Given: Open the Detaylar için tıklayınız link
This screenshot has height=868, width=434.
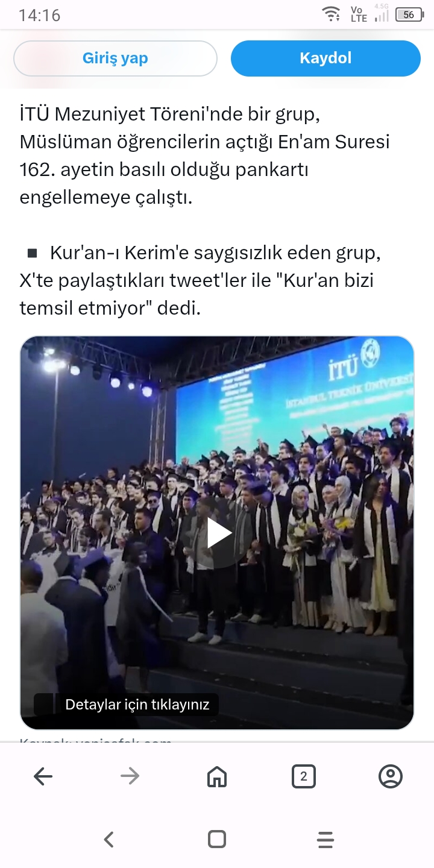Looking at the screenshot, I should (x=137, y=704).
